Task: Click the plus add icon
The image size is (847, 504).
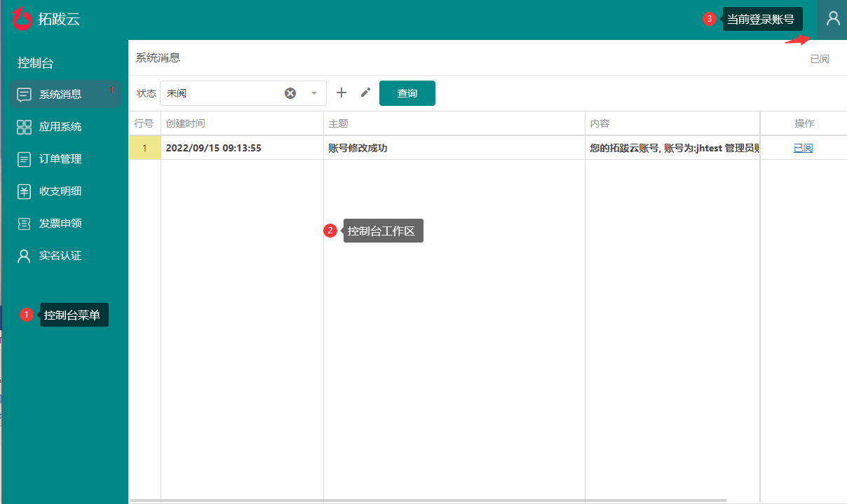Action: click(x=341, y=93)
